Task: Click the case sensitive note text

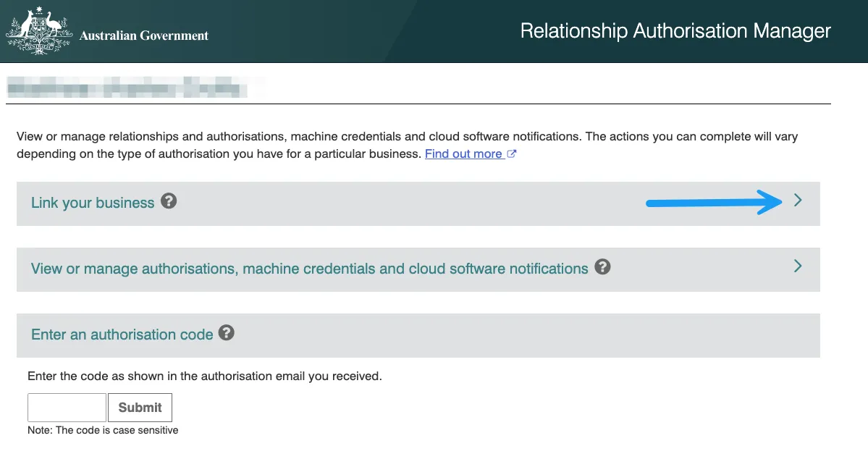Action: click(103, 430)
